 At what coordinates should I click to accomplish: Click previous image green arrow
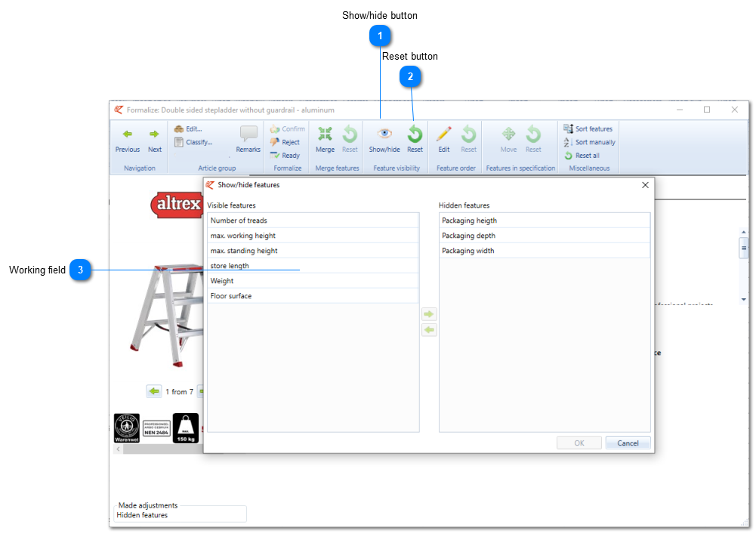pos(154,391)
